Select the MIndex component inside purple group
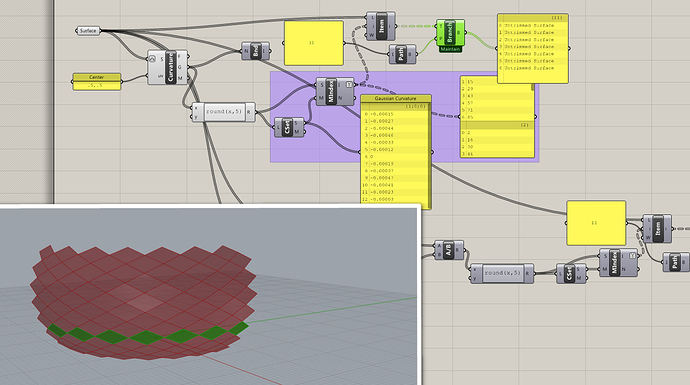The height and width of the screenshot is (385, 690). pos(334,92)
